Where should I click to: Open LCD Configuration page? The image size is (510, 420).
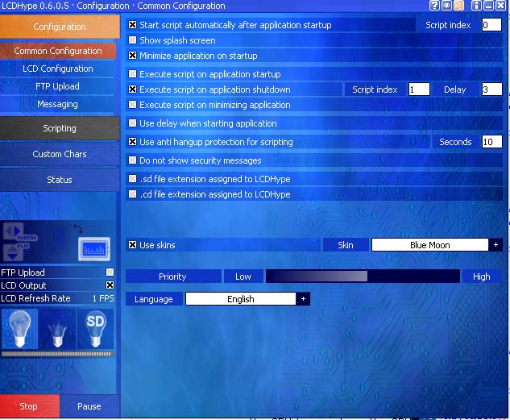point(58,69)
